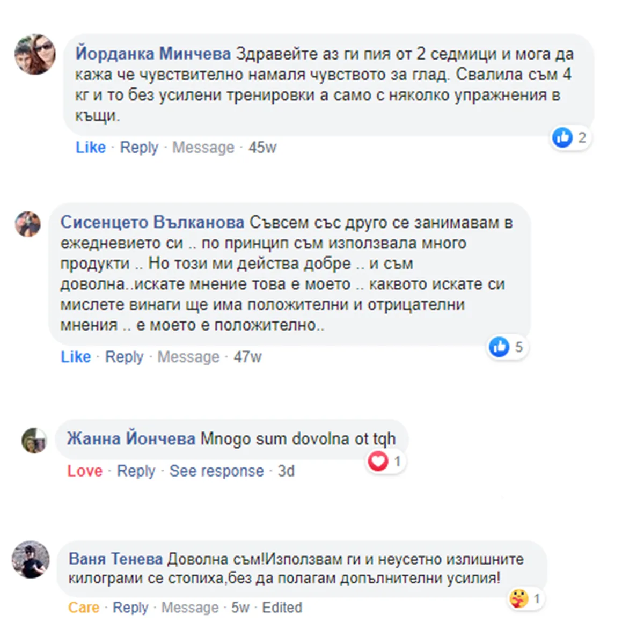
Task: Expand See response under Жанна Йончева's comment
Action: [x=217, y=471]
